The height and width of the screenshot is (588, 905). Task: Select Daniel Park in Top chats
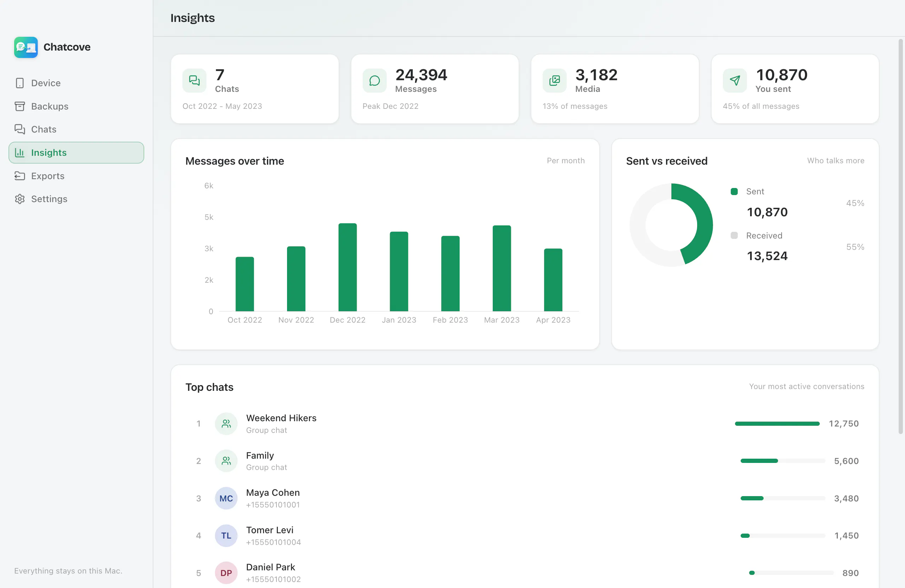pos(525,573)
